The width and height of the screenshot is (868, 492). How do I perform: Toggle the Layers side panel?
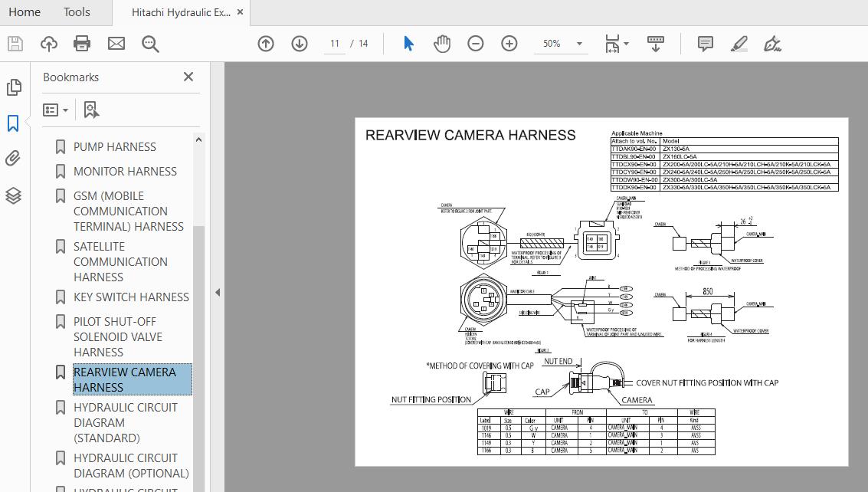pos(13,195)
